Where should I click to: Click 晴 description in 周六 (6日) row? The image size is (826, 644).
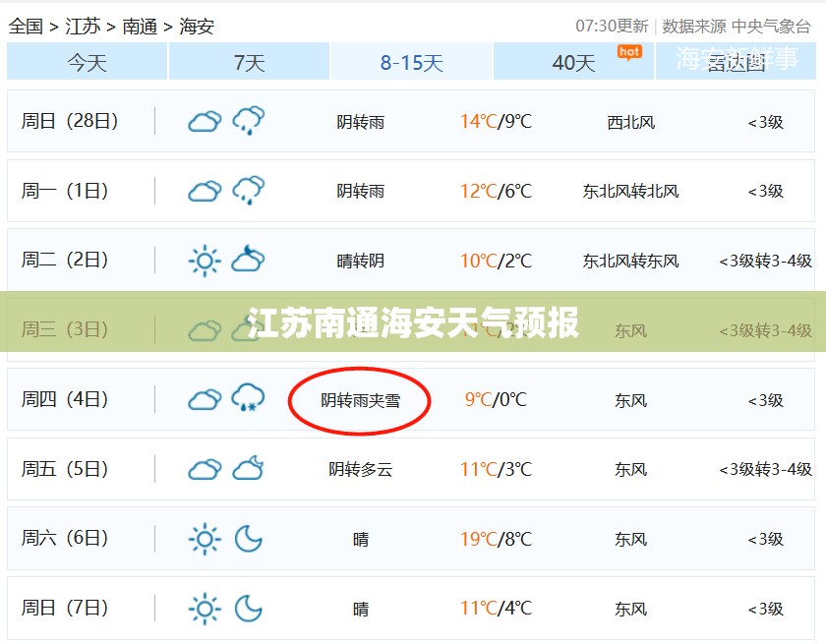click(x=361, y=539)
